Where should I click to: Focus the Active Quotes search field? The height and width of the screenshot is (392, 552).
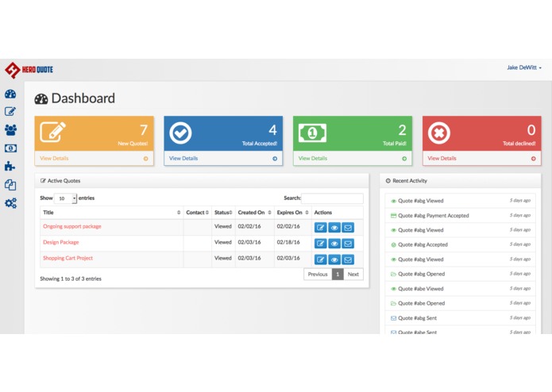click(332, 198)
